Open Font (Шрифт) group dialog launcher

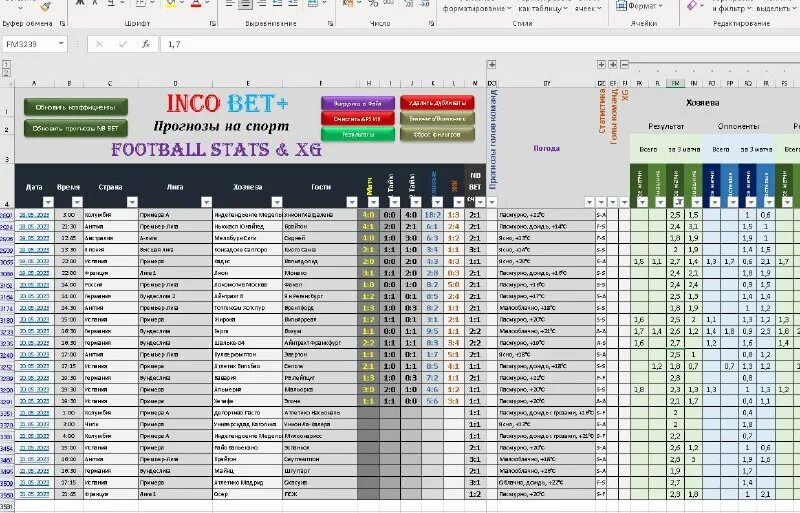(x=212, y=23)
